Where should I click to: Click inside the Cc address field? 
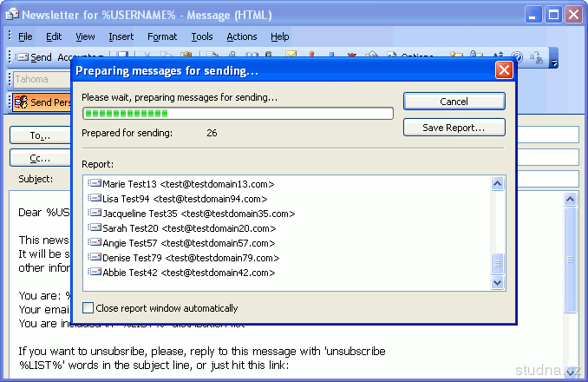click(x=547, y=158)
